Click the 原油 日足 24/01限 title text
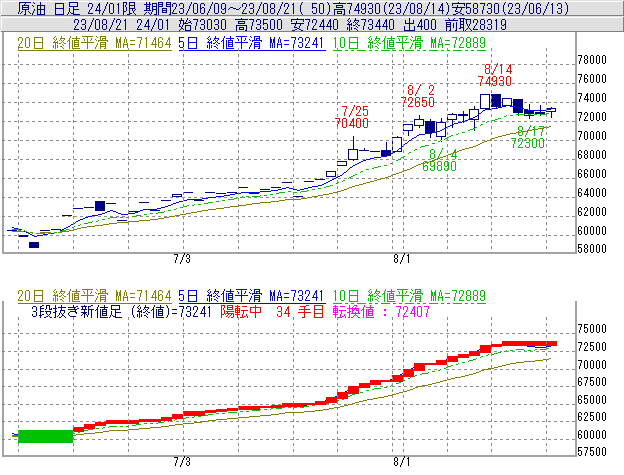The image size is (624, 475). point(77,8)
